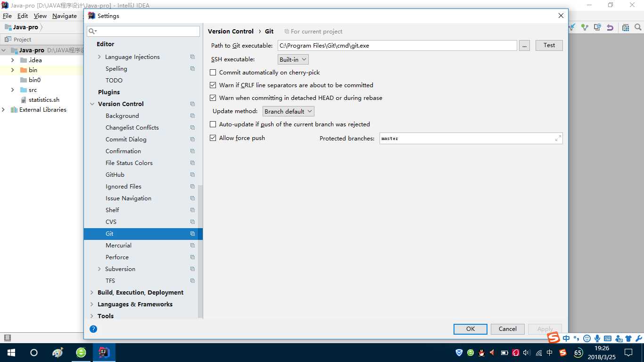Click the Search Everywhere magnifier icon
The height and width of the screenshot is (362, 644).
pos(638,27)
